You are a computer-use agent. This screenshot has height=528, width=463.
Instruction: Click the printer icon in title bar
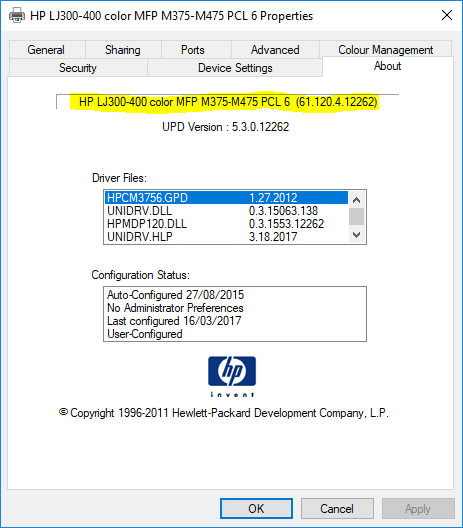point(17,15)
